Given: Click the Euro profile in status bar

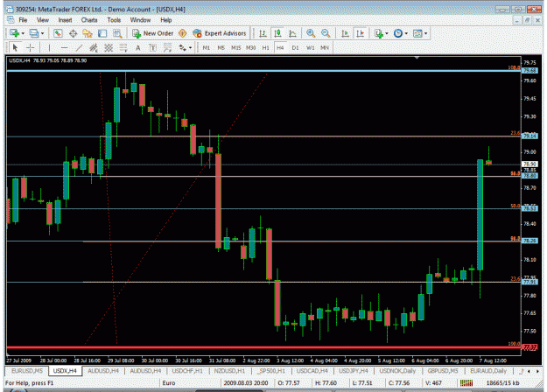Looking at the screenshot, I should pos(169,383).
